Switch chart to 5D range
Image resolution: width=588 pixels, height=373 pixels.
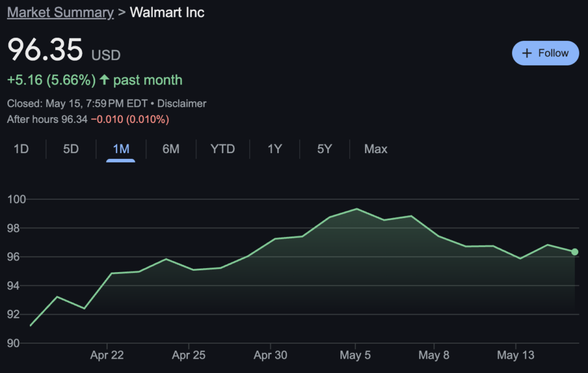pos(71,149)
